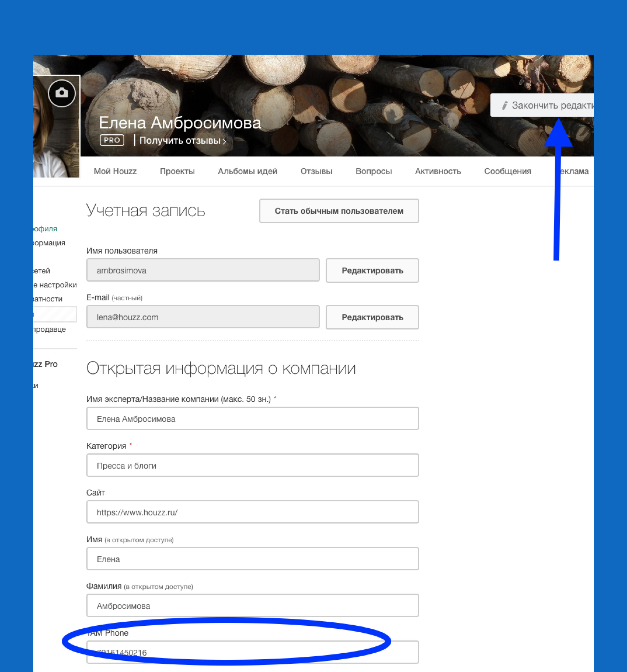Viewport: 627px width, 672px height.
Task: Click the PRO badge under the name
Action: coord(112,140)
